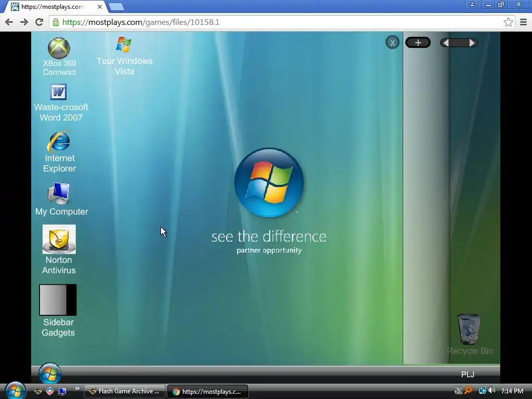Go back in the browser
This screenshot has height=399, width=532.
click(9, 22)
